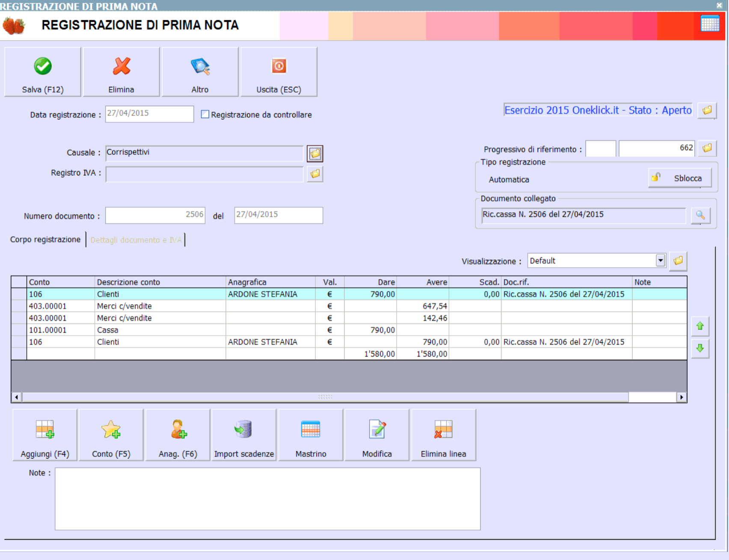The height and width of the screenshot is (560, 729).
Task: Select the 101.00001 Cassa row
Action: coord(349,330)
